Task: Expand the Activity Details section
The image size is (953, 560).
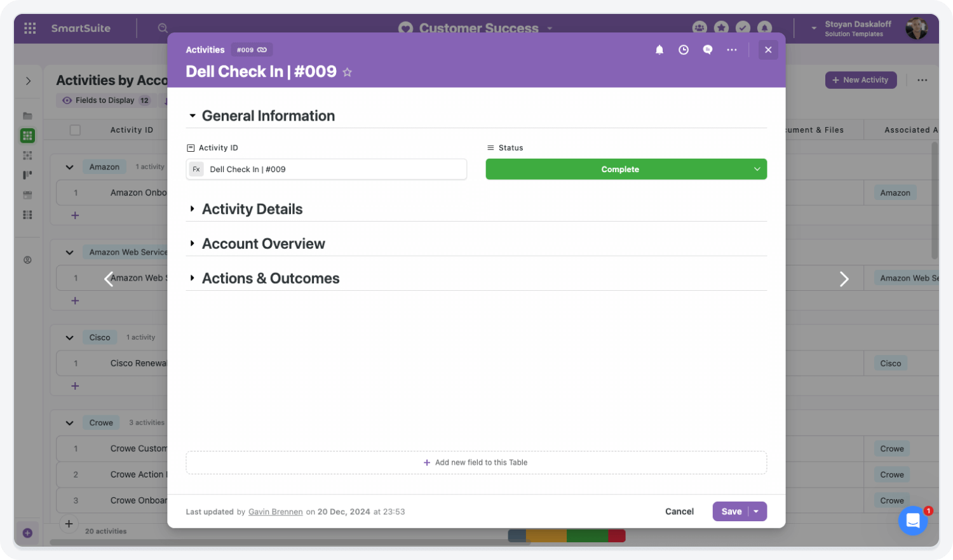Action: point(192,209)
